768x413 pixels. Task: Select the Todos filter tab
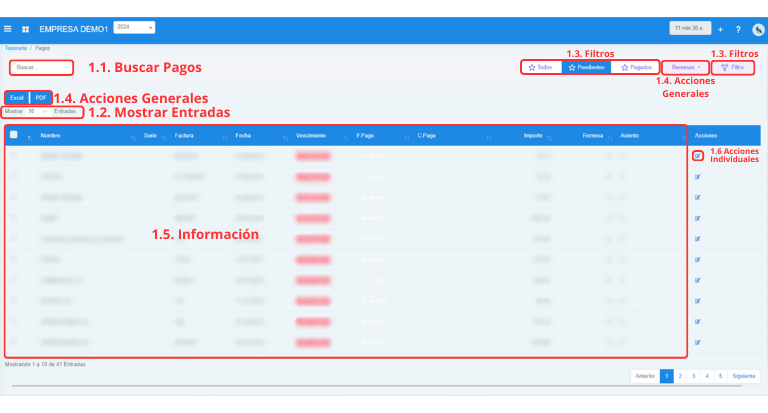tap(540, 68)
